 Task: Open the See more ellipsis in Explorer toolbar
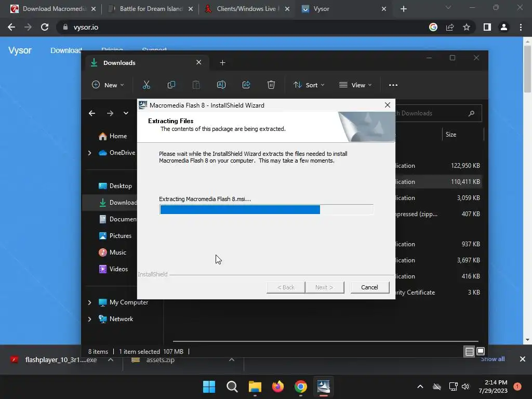click(x=393, y=85)
